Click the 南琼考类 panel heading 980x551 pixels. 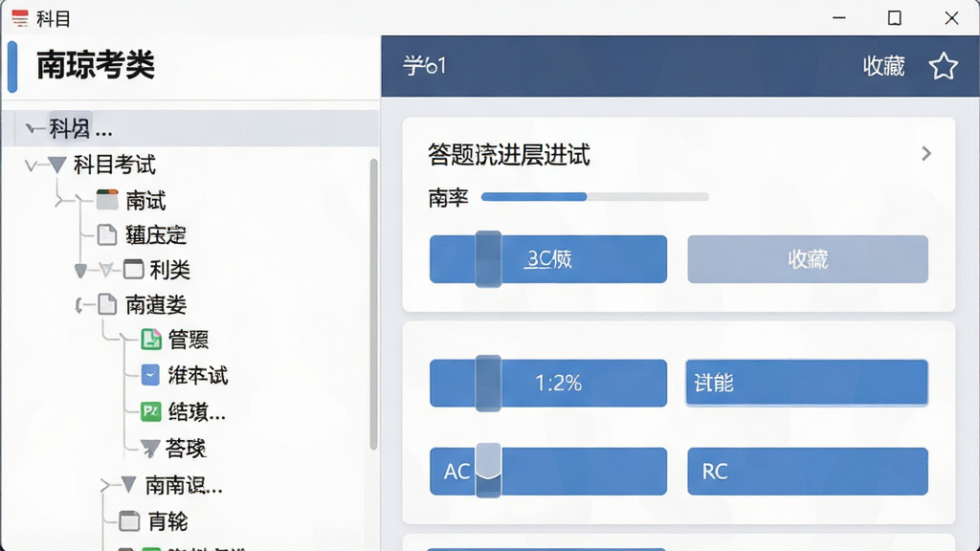pyautogui.click(x=96, y=65)
